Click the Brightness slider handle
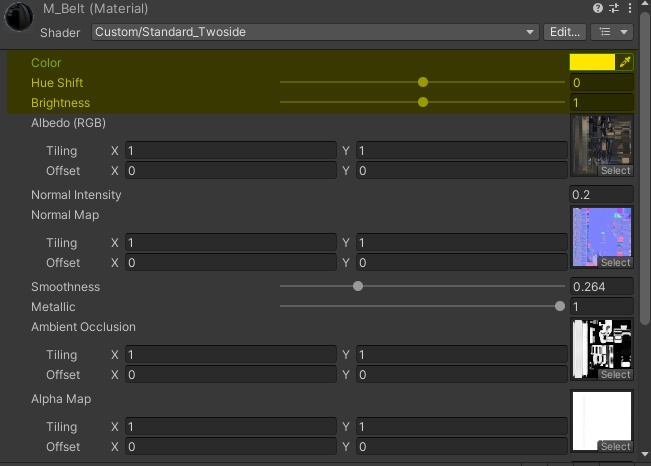This screenshot has width=651, height=466. (x=423, y=102)
